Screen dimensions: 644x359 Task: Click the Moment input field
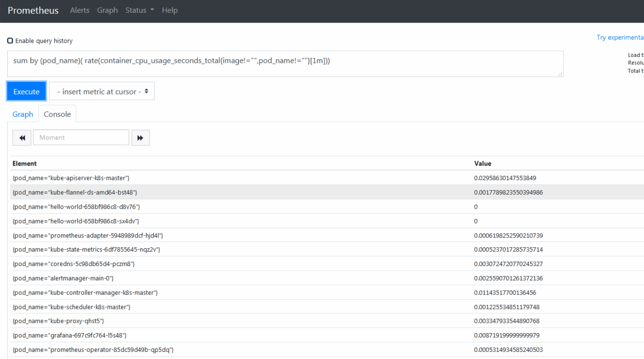pyautogui.click(x=81, y=138)
